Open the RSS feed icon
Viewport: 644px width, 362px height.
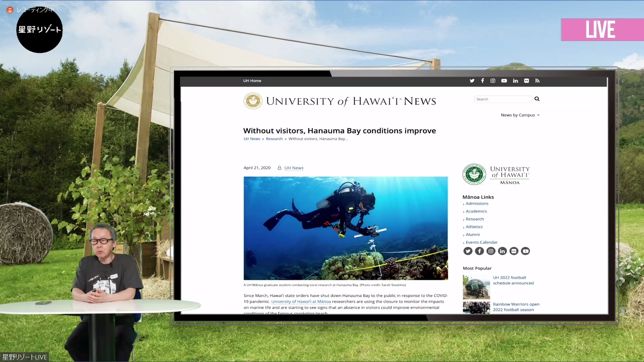click(537, 81)
